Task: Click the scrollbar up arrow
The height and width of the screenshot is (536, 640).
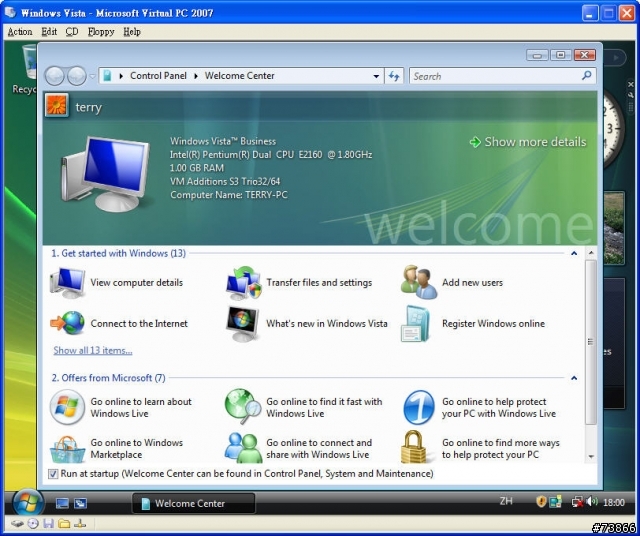Action: pos(591,254)
